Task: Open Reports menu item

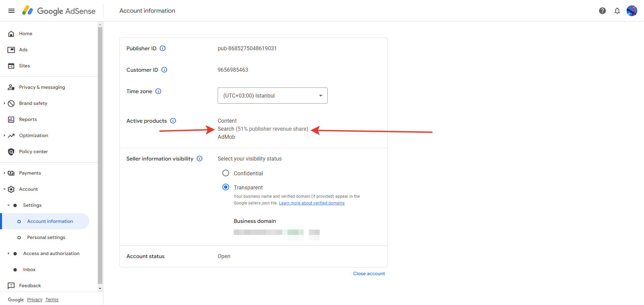Action: point(28,119)
